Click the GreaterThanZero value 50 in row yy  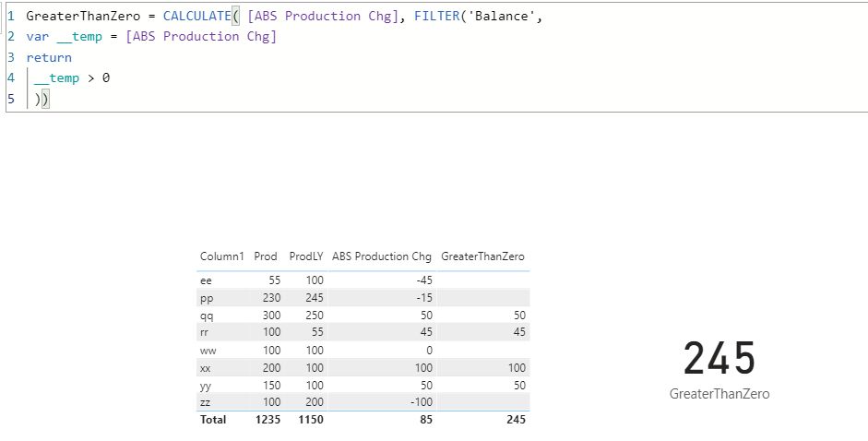pos(518,386)
